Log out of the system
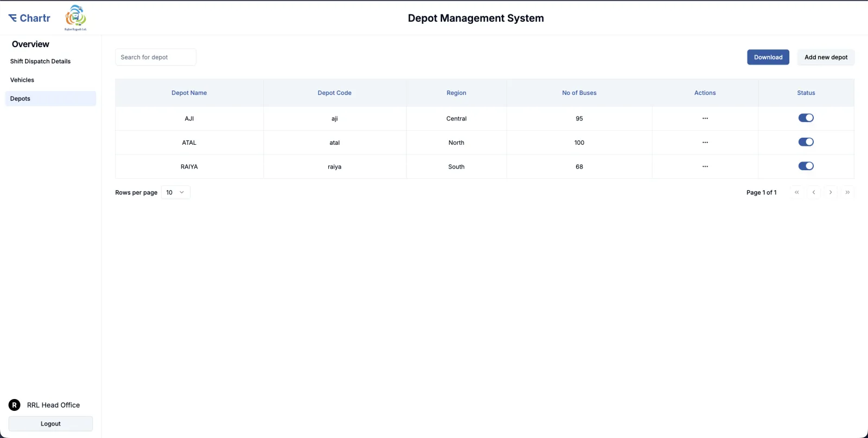Screen dimensions: 868x438 [50, 424]
